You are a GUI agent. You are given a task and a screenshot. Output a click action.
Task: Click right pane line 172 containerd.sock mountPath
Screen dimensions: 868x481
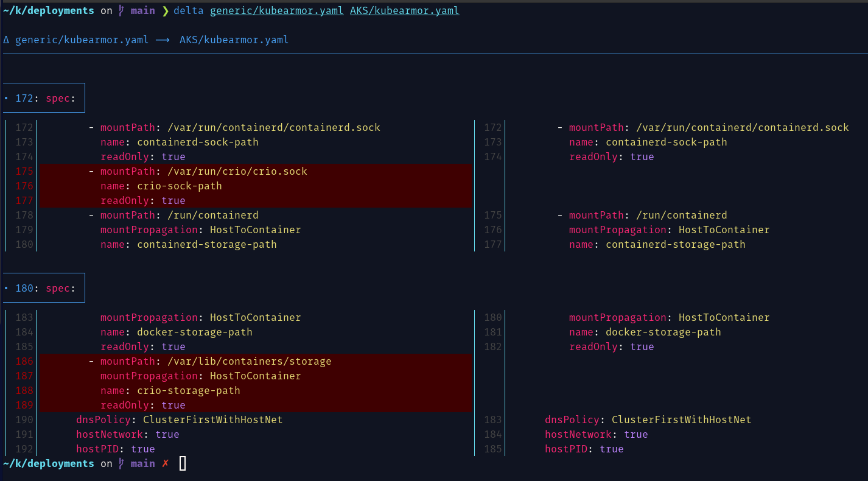703,128
